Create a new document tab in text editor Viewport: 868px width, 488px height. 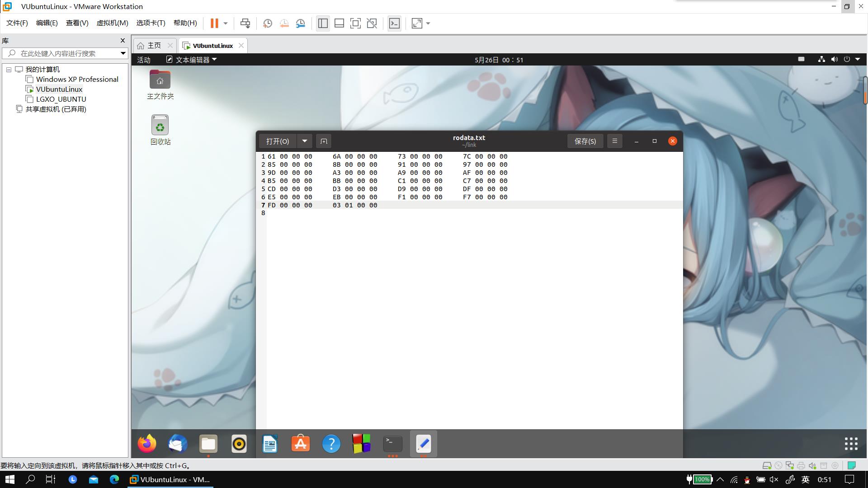(x=324, y=141)
